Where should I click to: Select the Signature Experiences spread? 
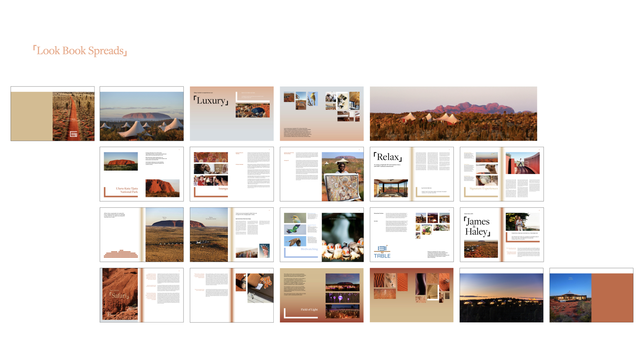501,174
